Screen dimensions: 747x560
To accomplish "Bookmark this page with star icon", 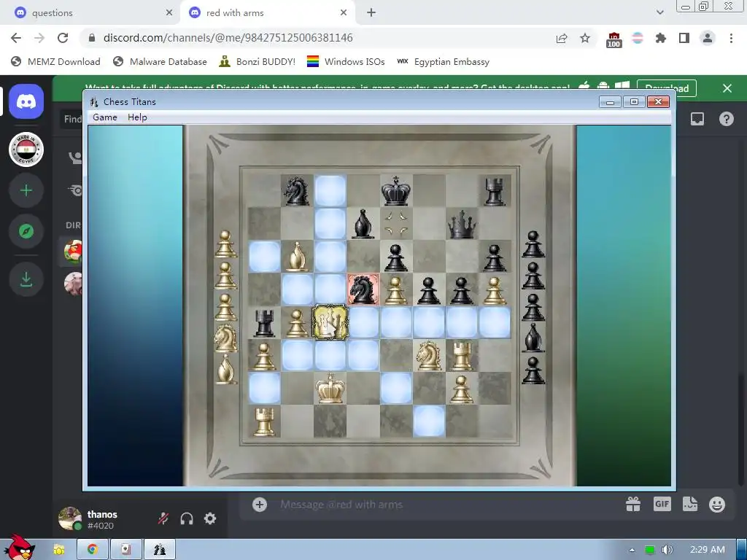I will [x=585, y=38].
